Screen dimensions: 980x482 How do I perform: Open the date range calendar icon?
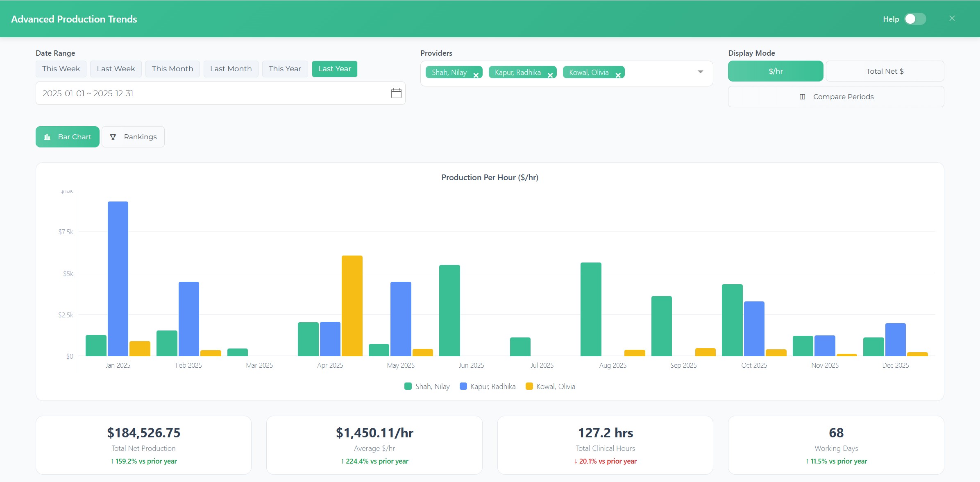click(x=396, y=93)
